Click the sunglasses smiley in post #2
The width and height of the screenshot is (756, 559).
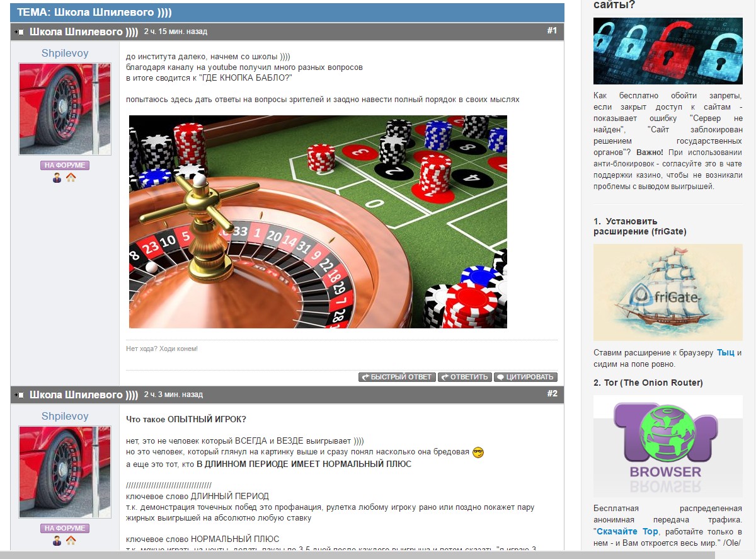point(478,452)
